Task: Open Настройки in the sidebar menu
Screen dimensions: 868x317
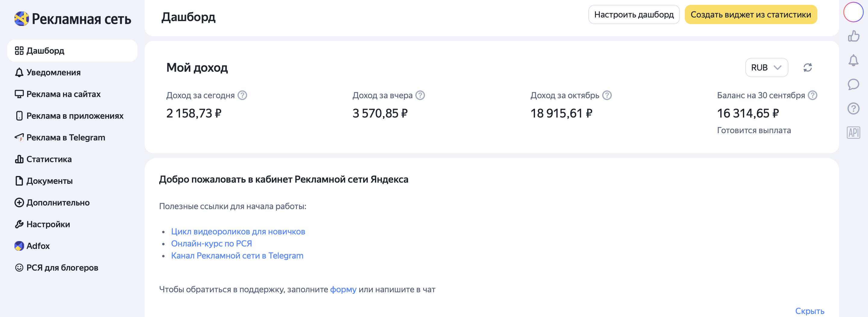Action: [48, 224]
